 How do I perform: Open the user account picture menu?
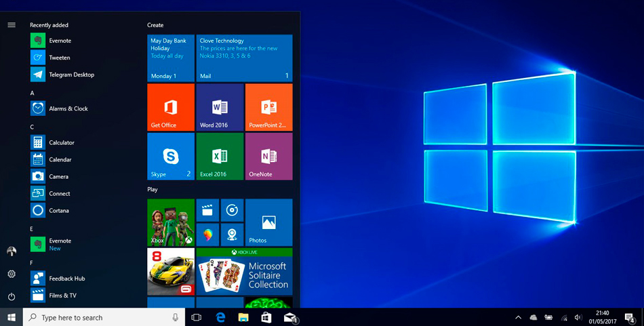click(12, 251)
